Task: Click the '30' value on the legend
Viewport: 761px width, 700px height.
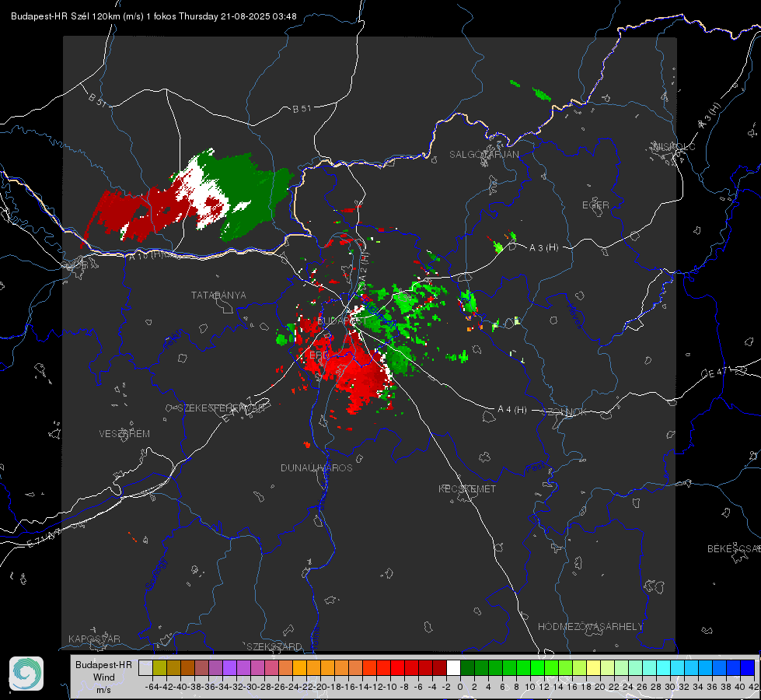Action: tap(670, 687)
